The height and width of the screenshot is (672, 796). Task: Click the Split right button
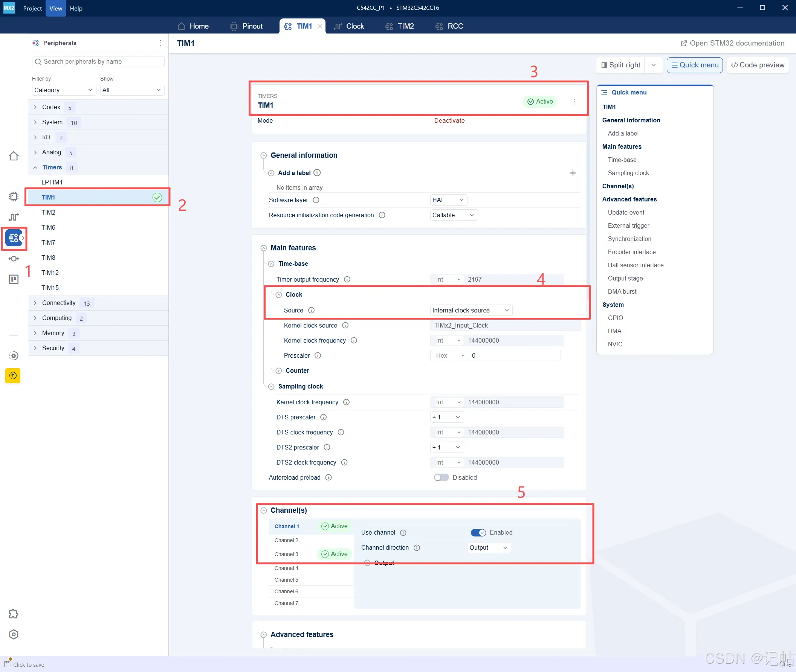pos(620,65)
